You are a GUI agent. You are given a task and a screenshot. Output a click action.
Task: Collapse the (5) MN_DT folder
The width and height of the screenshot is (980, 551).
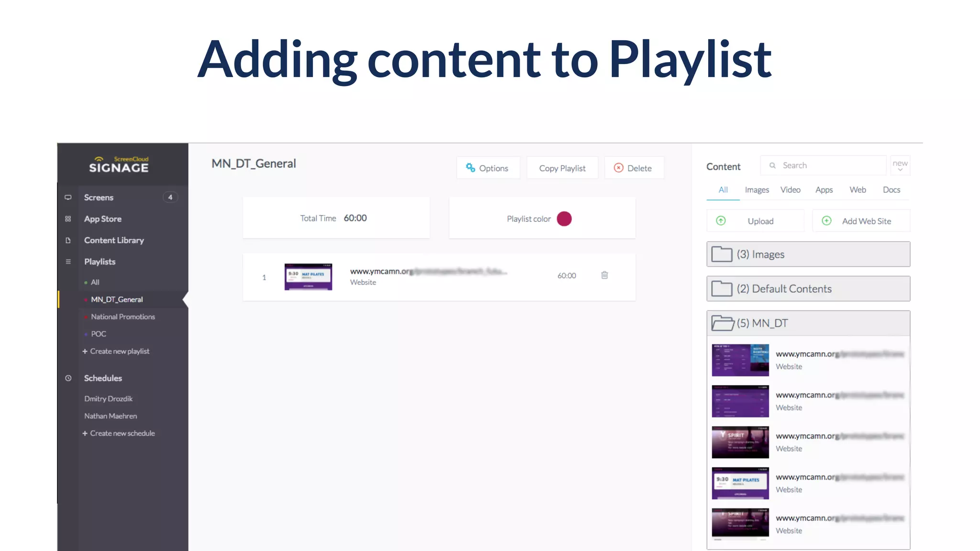point(808,323)
